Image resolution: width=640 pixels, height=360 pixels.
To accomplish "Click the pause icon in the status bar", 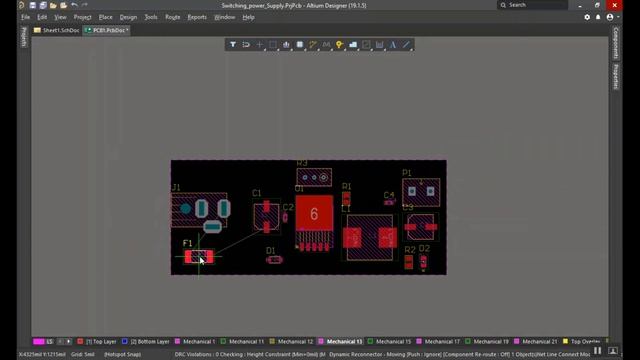I will [597, 351].
